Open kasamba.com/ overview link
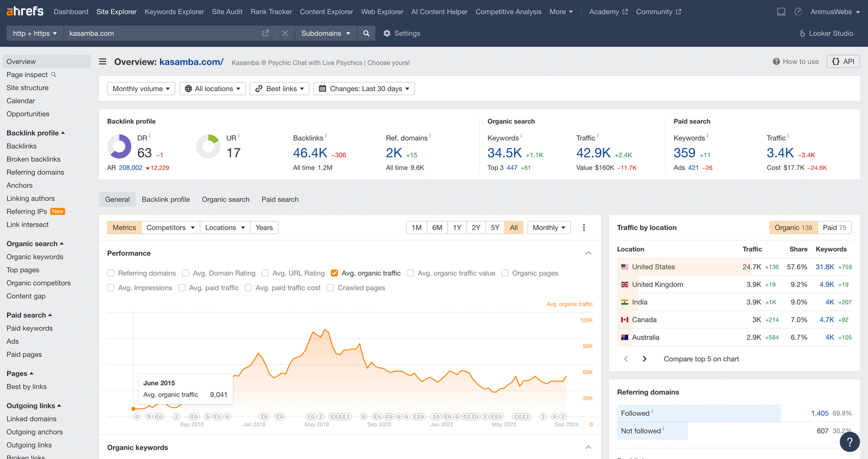Screen dimensions: 868x459 (x=192, y=62)
